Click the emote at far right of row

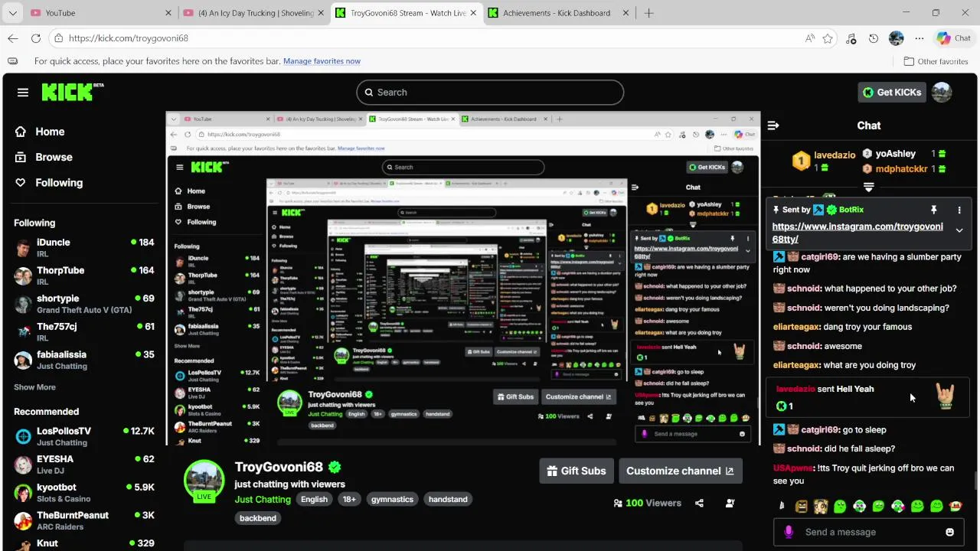tap(955, 506)
